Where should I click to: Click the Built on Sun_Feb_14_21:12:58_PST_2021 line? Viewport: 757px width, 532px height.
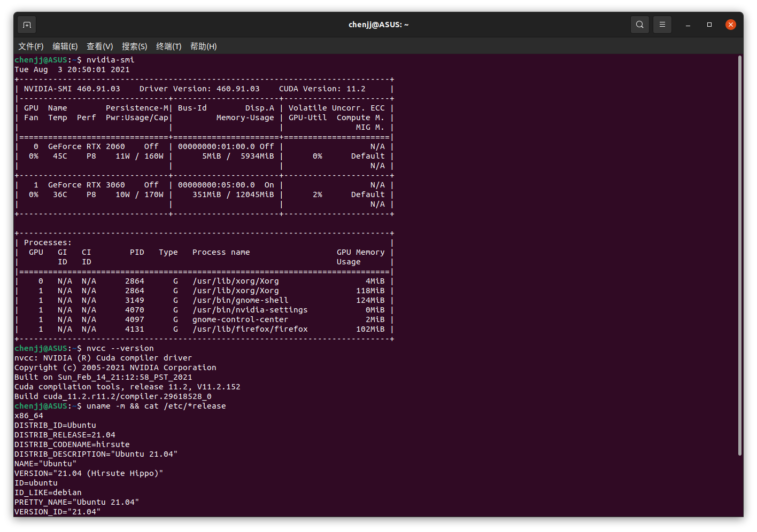[x=103, y=377]
